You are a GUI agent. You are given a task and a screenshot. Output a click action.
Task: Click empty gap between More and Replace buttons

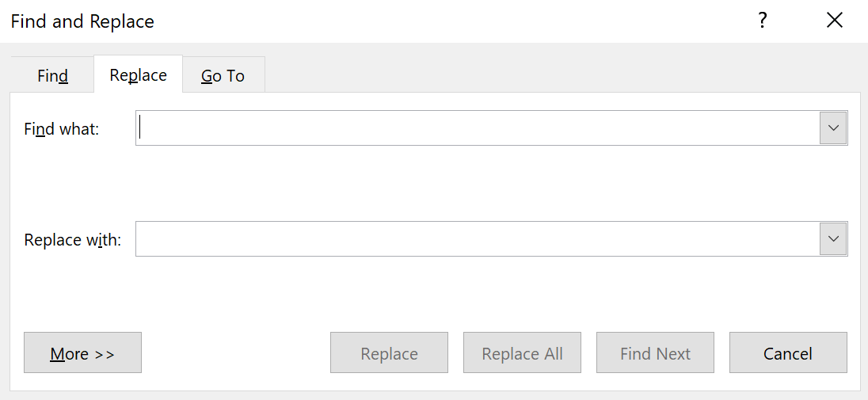point(235,353)
